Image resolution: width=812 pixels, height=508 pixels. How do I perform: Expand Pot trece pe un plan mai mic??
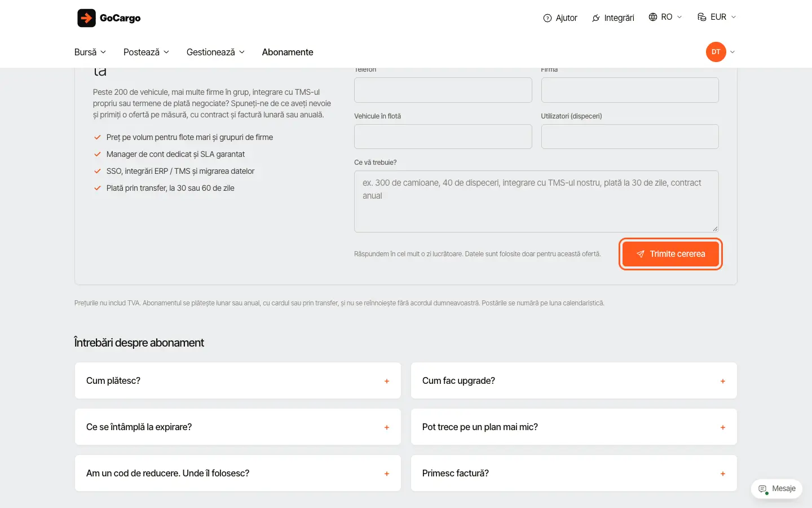[574, 427]
